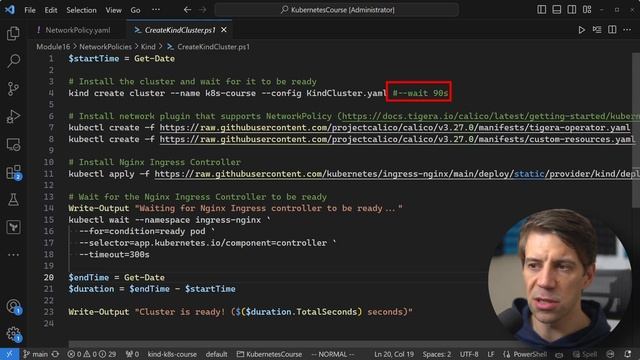Screen dimensions: 640x360
Task: Change the UTF-8 file encoding
Action: [x=469, y=354]
